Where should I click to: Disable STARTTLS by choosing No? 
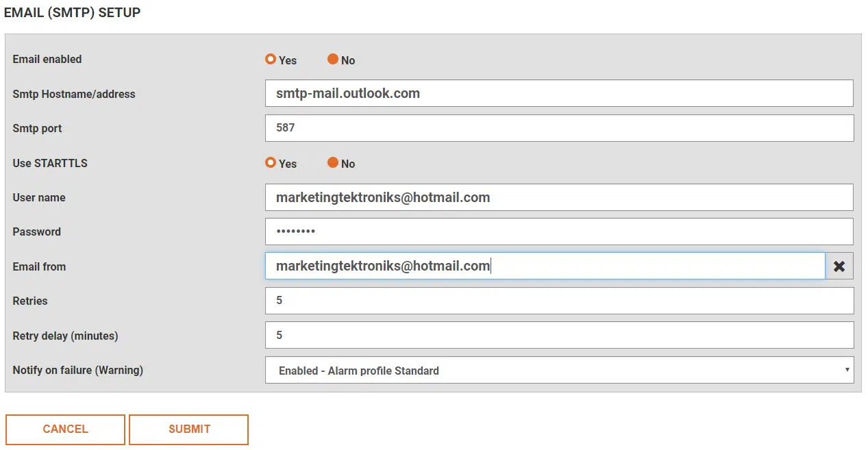tap(333, 163)
